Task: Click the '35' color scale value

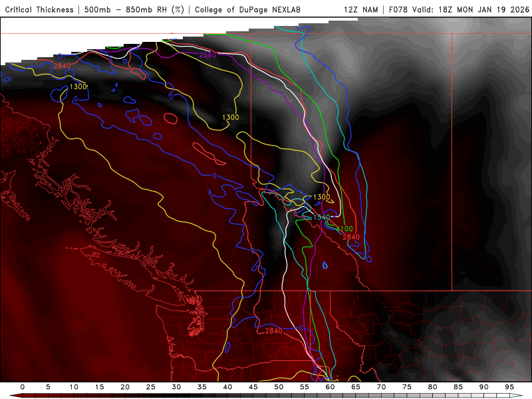Action: point(202,387)
